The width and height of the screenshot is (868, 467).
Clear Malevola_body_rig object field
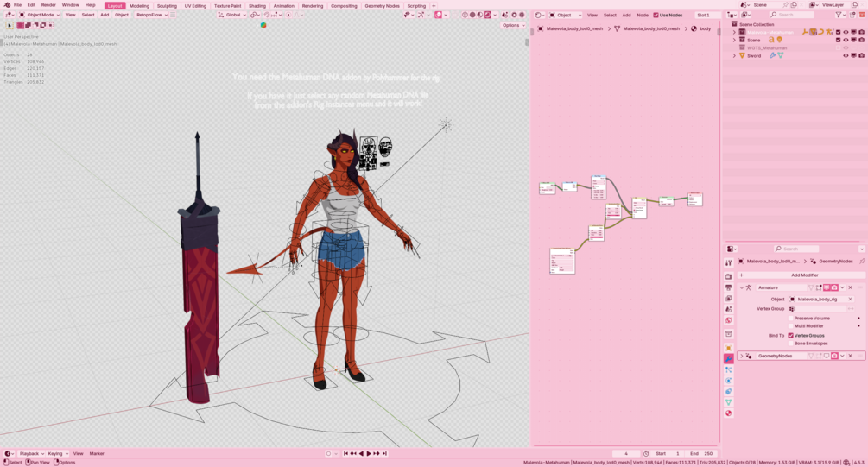(850, 299)
